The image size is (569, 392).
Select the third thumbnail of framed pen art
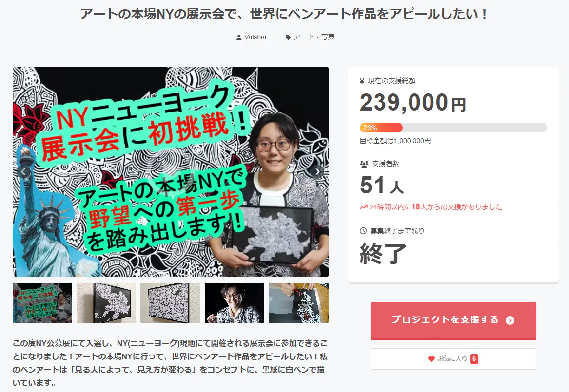point(170,303)
